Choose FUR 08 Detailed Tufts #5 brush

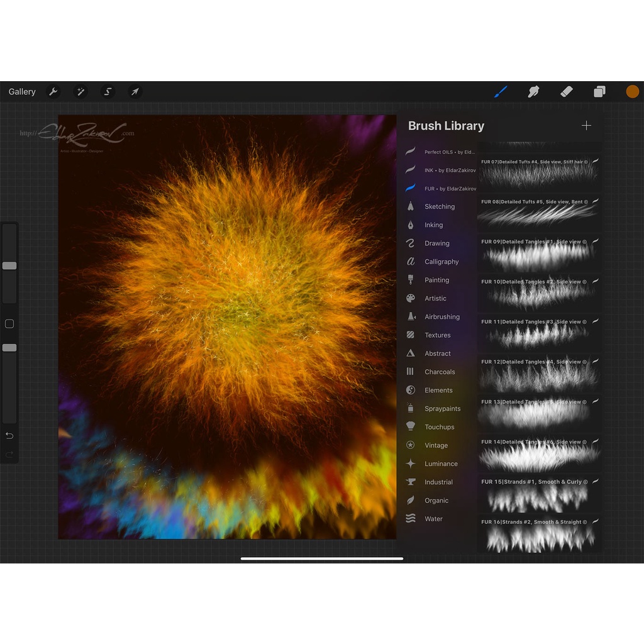(x=538, y=211)
